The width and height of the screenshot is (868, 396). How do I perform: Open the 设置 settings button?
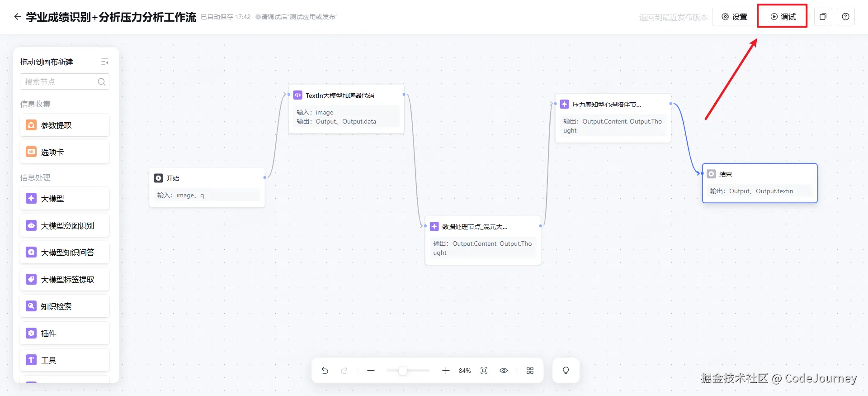tap(734, 17)
